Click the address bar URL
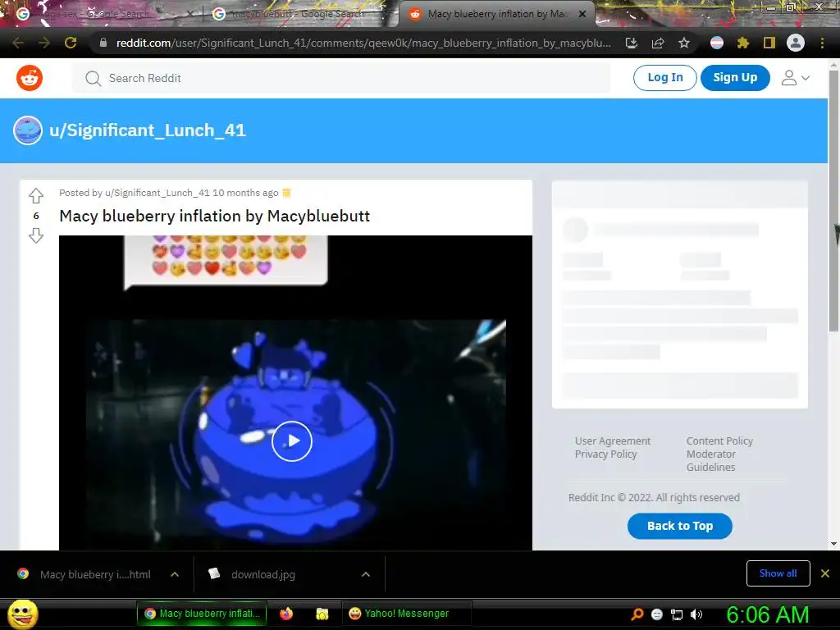 coord(363,43)
